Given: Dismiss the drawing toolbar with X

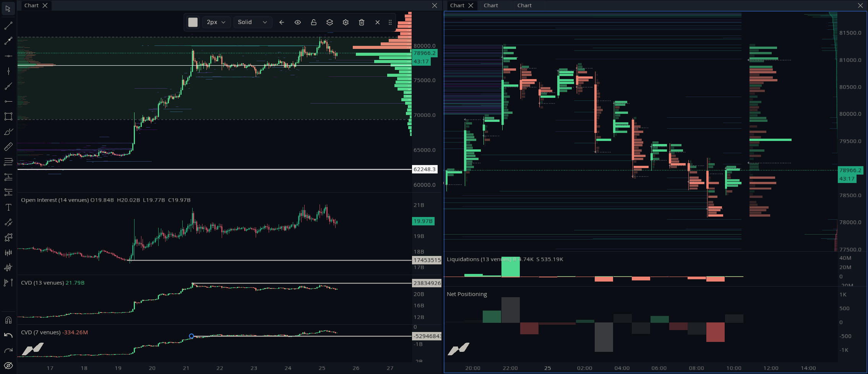Looking at the screenshot, I should tap(378, 22).
